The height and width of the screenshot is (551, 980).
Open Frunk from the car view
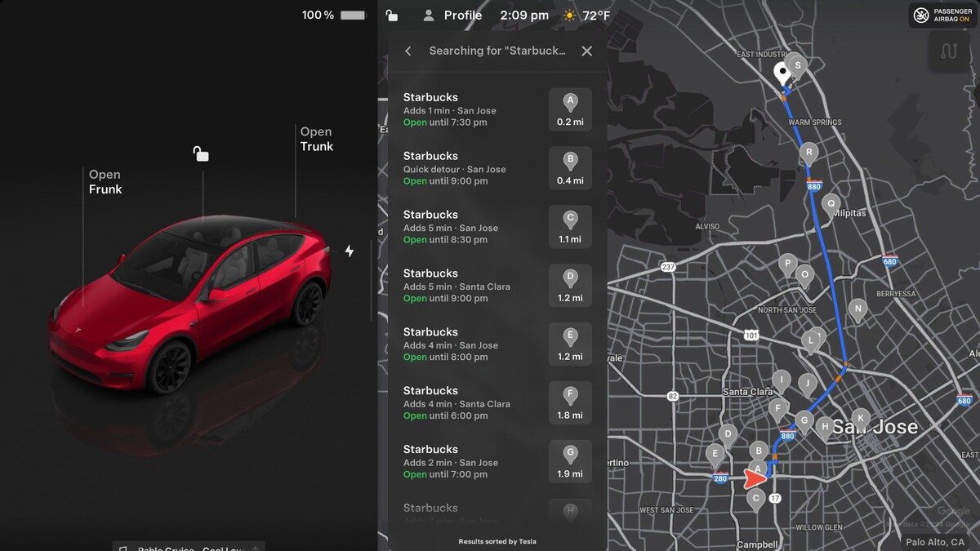point(105,182)
